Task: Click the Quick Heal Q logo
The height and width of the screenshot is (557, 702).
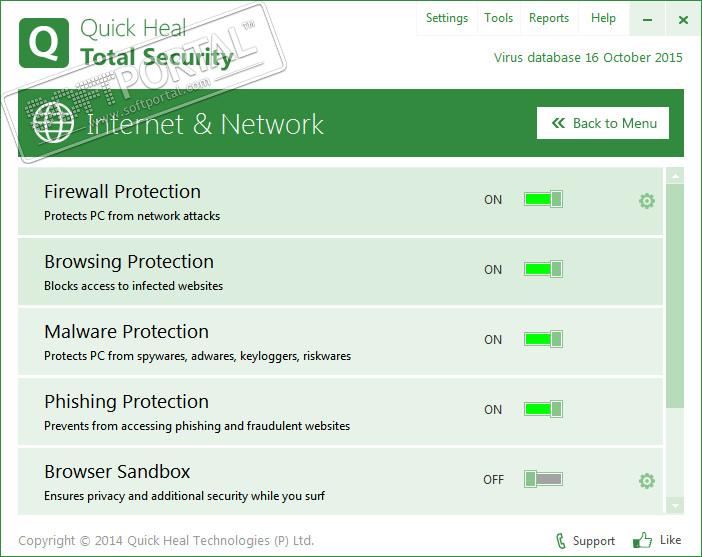Action: [x=44, y=42]
